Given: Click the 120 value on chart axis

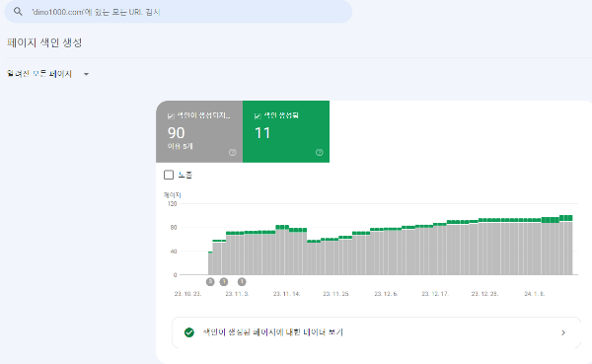Looking at the screenshot, I should point(172,204).
